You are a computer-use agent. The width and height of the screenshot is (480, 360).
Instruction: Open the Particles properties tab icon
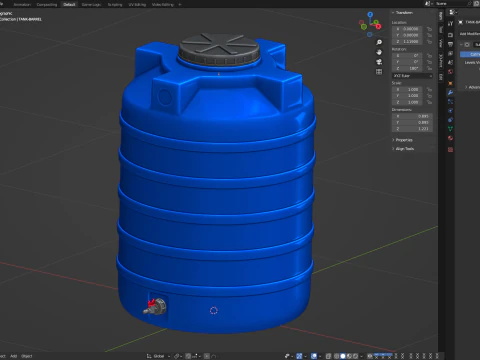point(450,102)
